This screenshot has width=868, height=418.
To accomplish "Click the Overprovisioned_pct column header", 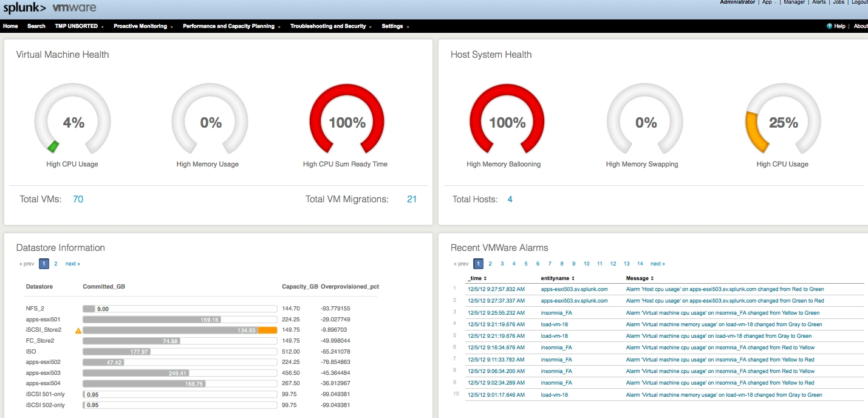I will pos(350,287).
